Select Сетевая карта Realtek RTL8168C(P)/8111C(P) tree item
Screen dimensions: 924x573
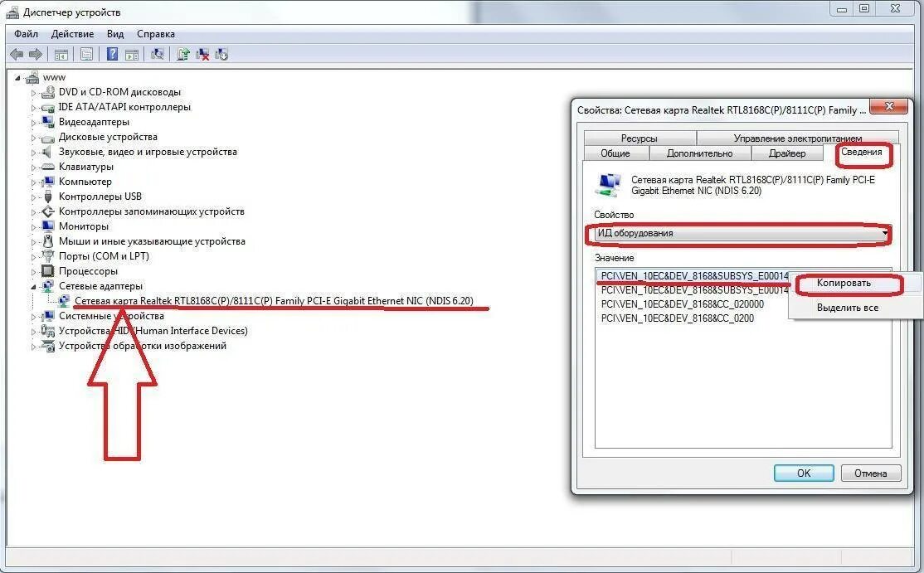coord(274,301)
